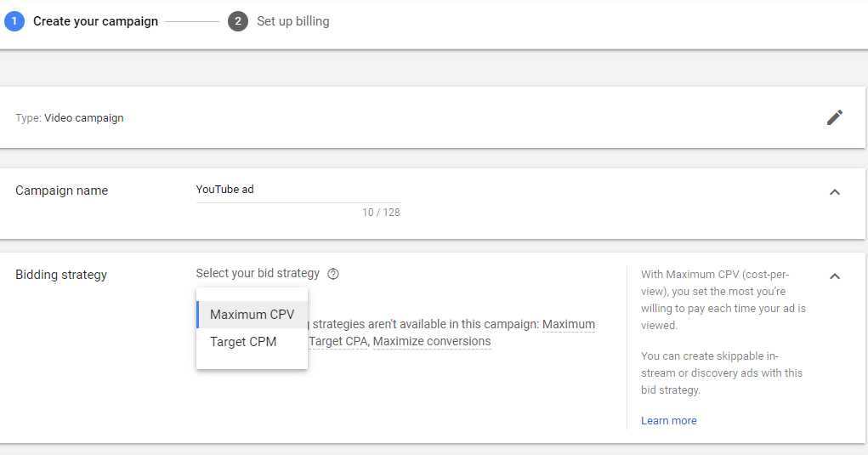The image size is (868, 455).
Task: Collapse the Bidding strategy section
Action: tap(835, 276)
